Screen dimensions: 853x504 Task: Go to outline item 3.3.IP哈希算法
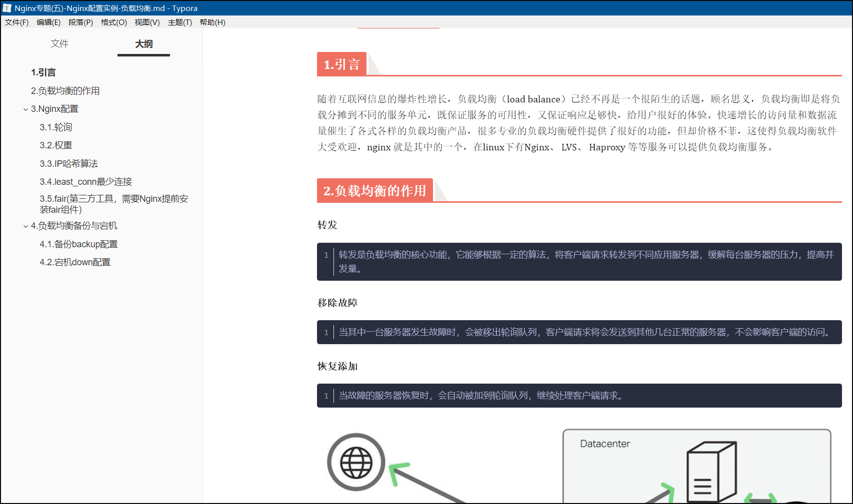(x=69, y=164)
